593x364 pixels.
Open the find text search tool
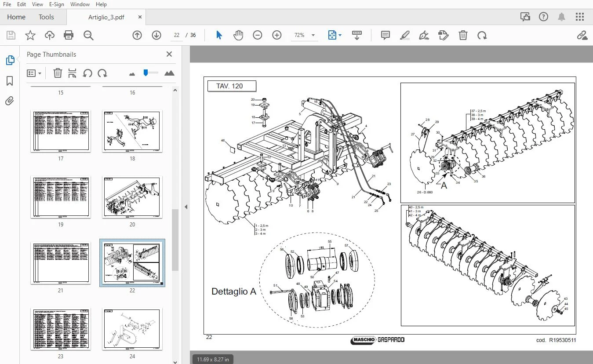tap(88, 35)
